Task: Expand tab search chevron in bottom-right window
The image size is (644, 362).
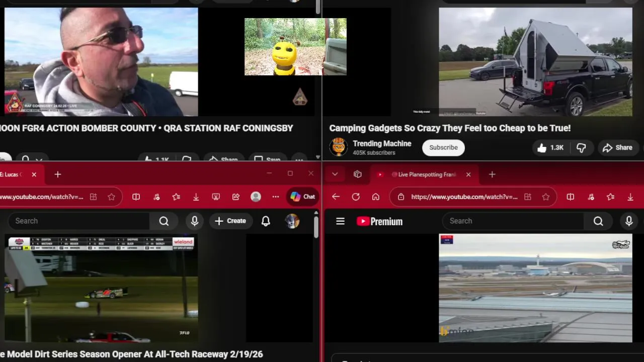Action: (335, 174)
